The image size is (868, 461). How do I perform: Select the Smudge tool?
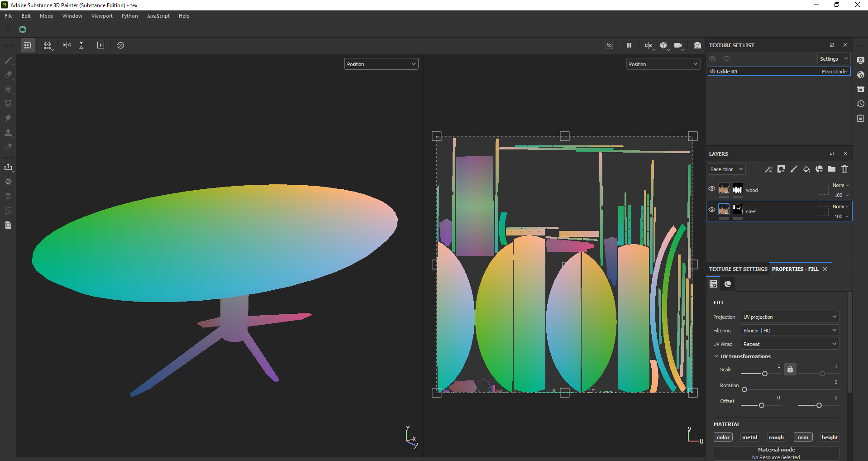tap(8, 118)
